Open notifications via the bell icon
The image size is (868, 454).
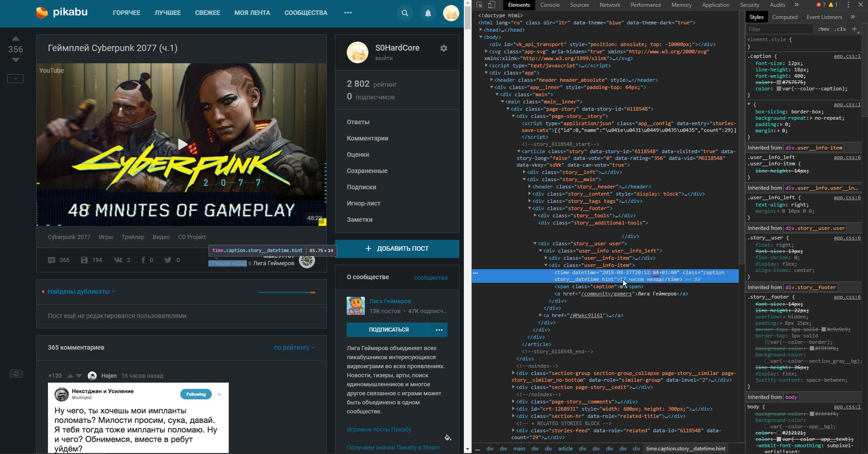point(428,13)
